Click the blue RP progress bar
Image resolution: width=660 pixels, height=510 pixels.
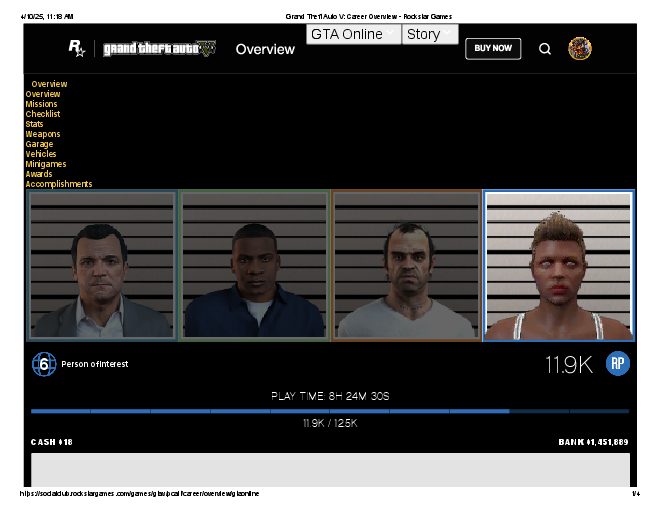pos(330,411)
